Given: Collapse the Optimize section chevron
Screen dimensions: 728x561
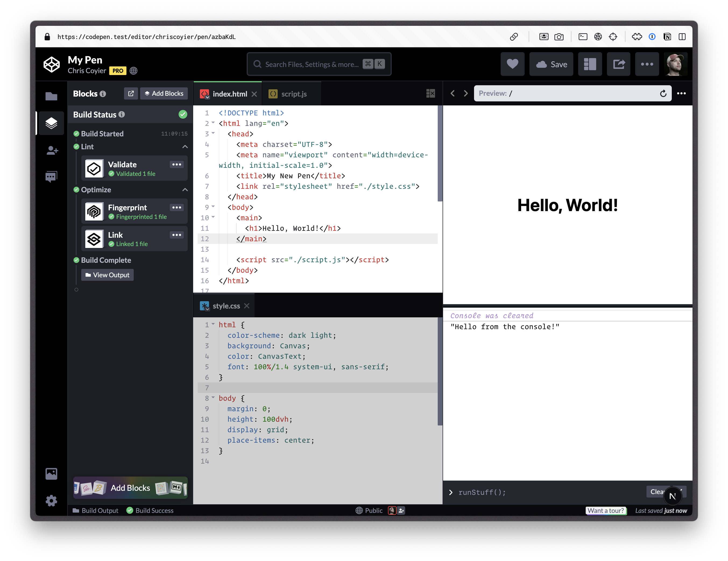Looking at the screenshot, I should click(185, 190).
